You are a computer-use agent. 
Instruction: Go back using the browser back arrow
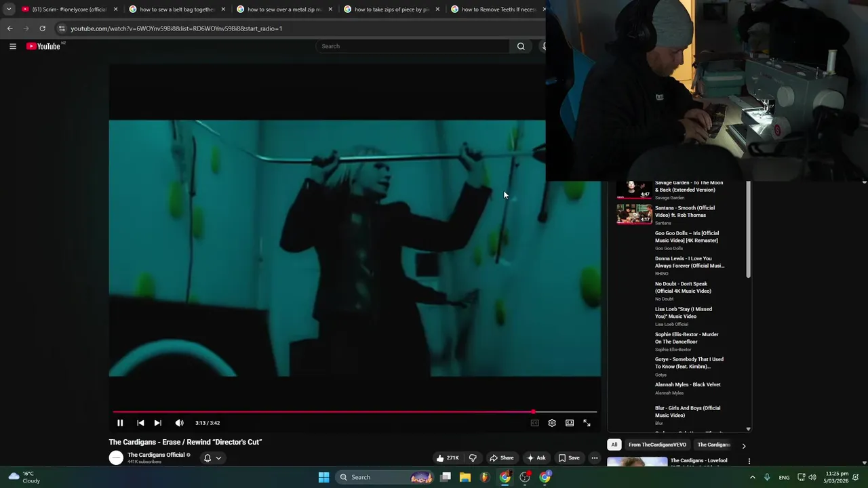(9, 28)
